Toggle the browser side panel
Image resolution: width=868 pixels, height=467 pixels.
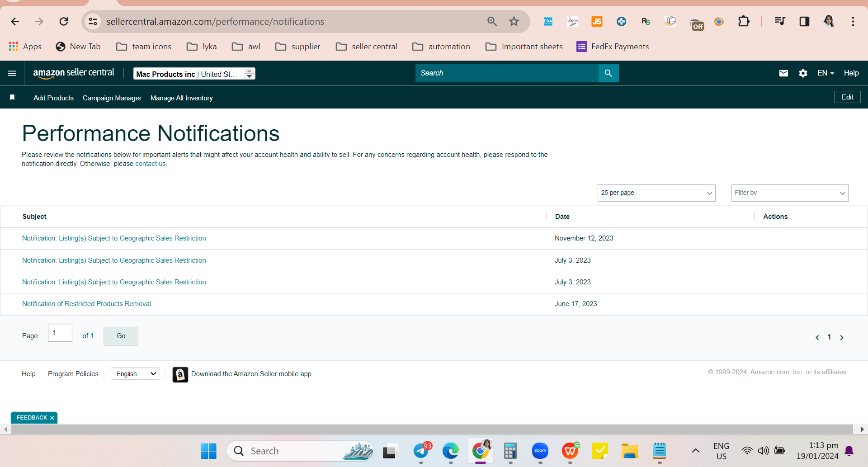(804, 21)
